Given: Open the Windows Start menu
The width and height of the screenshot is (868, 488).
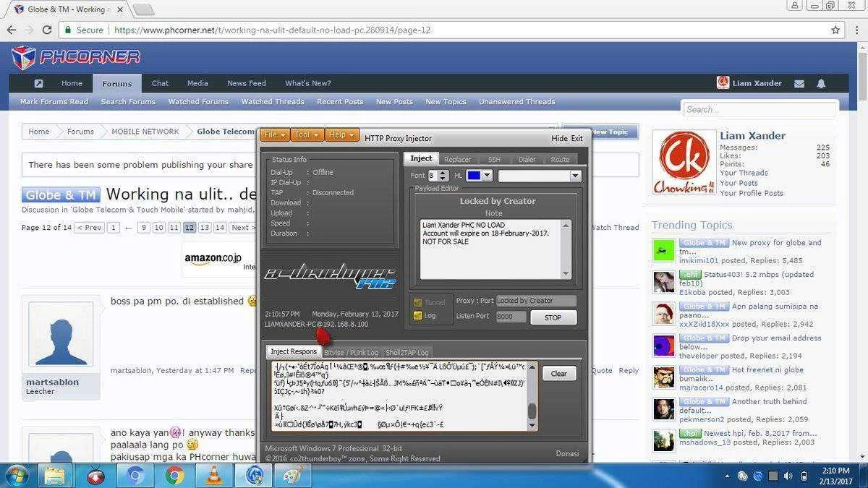Looking at the screenshot, I should pos(15,476).
